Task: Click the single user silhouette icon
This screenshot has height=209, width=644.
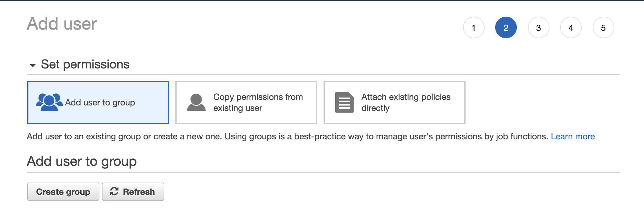Action: (196, 102)
